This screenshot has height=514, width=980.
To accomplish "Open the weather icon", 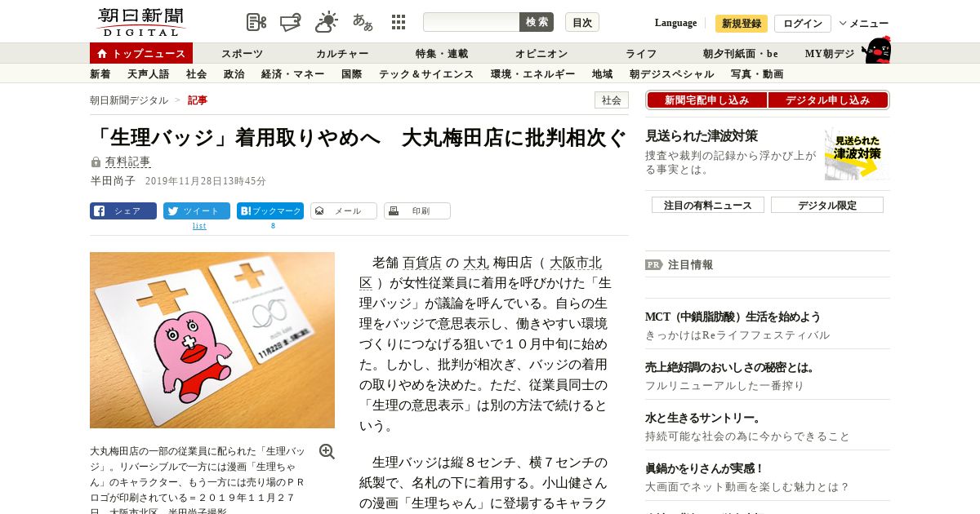I will (x=327, y=22).
